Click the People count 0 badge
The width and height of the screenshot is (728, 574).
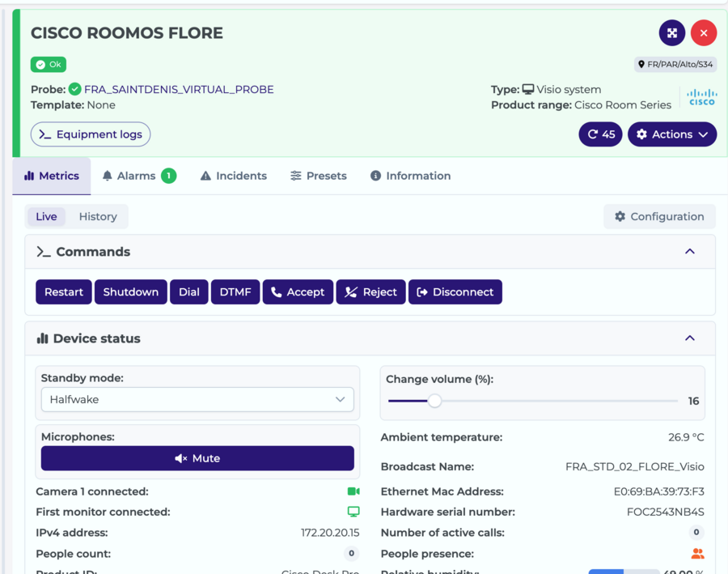pos(352,553)
